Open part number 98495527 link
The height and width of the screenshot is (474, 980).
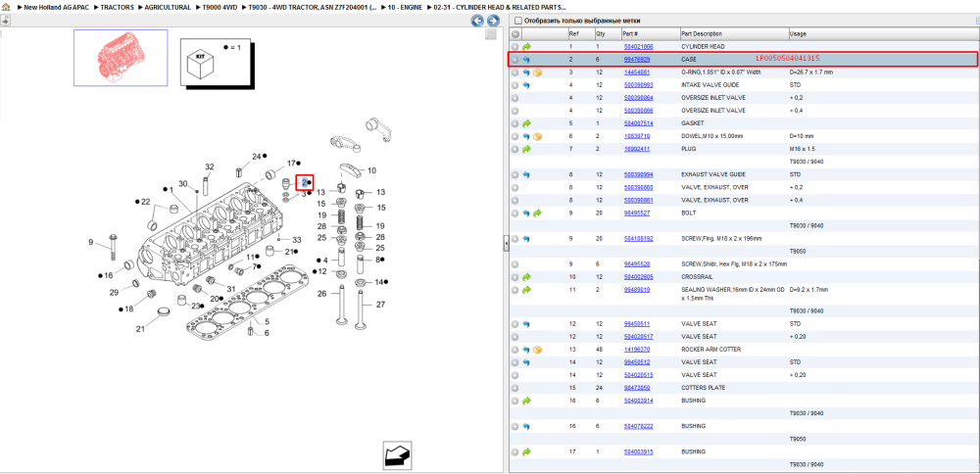637,213
